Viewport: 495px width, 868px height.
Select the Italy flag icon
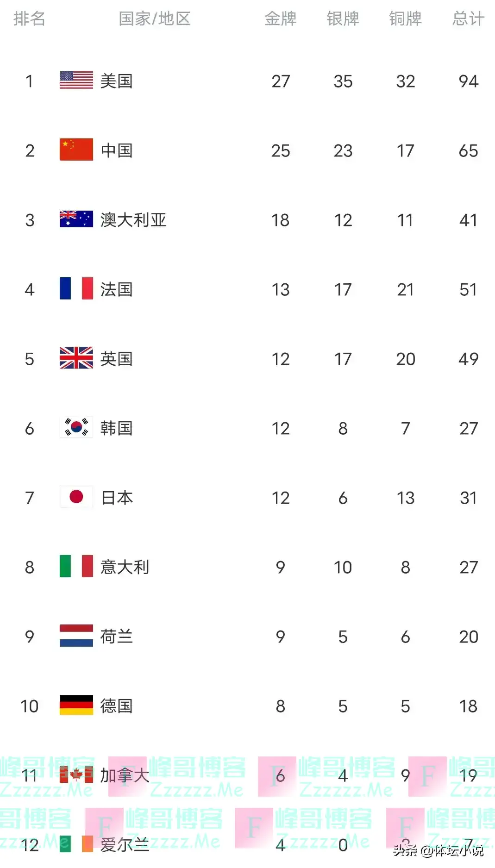76,567
